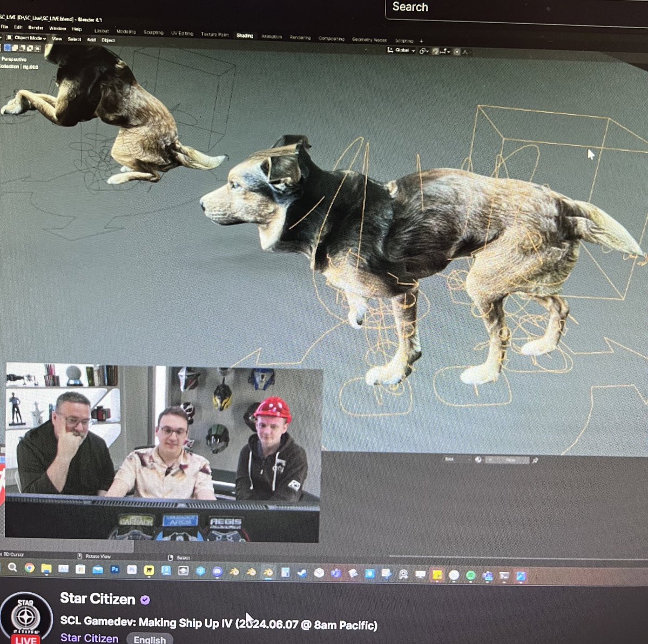Toggle snapping magnet in viewport header
The height and width of the screenshot is (644, 648).
[x=436, y=51]
